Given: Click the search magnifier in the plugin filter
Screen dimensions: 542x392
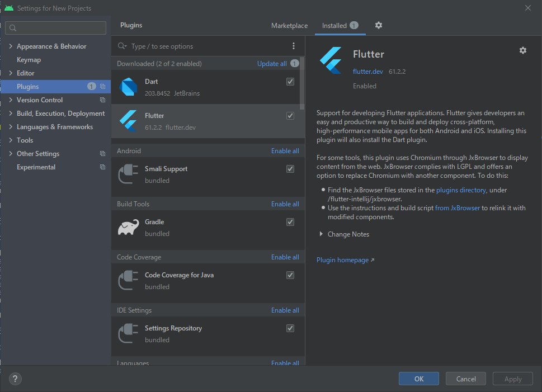Looking at the screenshot, I should coord(122,46).
